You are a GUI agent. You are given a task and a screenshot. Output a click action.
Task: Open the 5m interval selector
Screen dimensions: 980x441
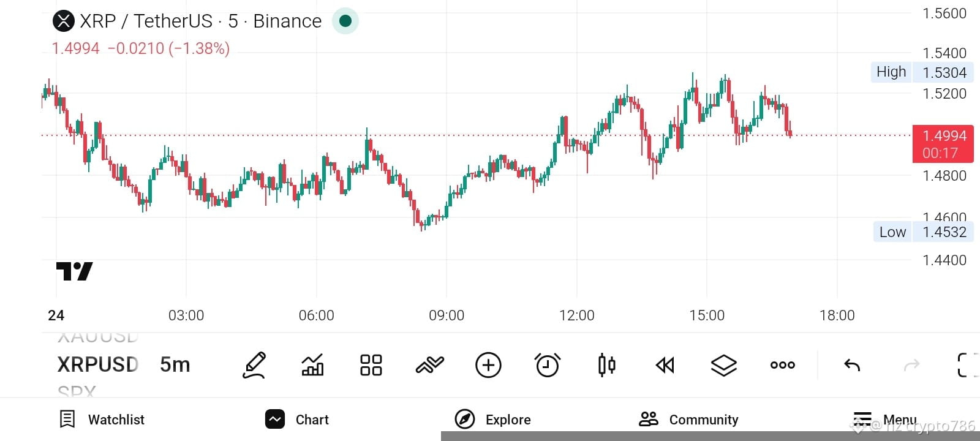175,364
